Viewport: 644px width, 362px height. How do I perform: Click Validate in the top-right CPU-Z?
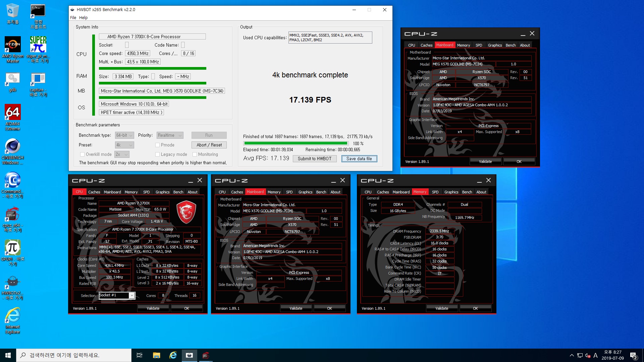pyautogui.click(x=485, y=162)
